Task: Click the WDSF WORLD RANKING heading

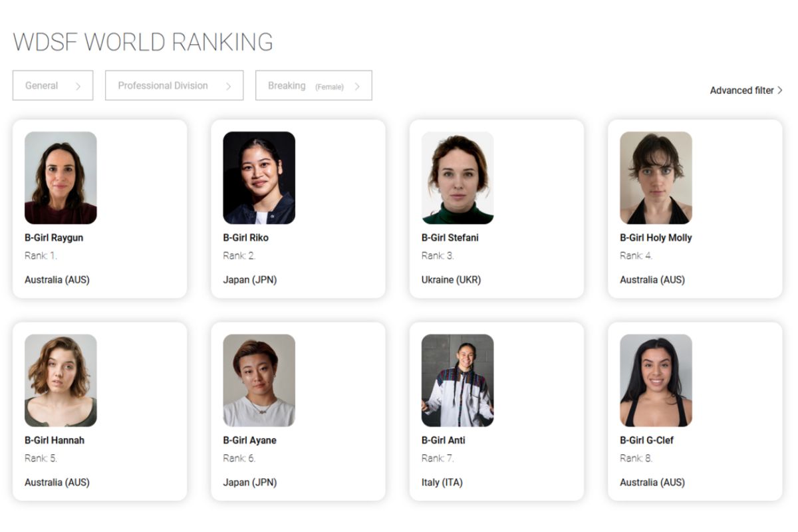Action: click(x=143, y=42)
